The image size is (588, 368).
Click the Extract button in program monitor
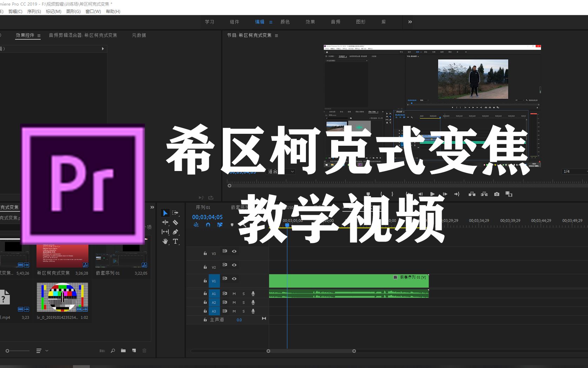coord(484,194)
